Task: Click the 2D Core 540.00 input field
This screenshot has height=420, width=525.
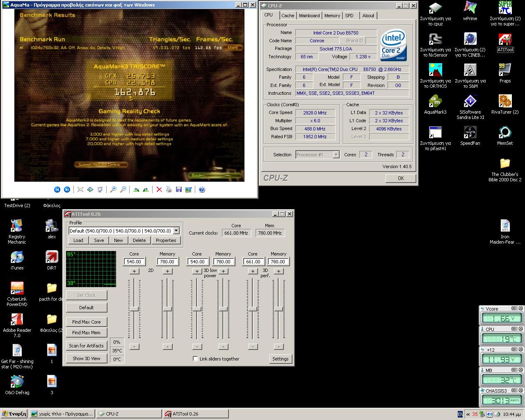Action: click(134, 262)
